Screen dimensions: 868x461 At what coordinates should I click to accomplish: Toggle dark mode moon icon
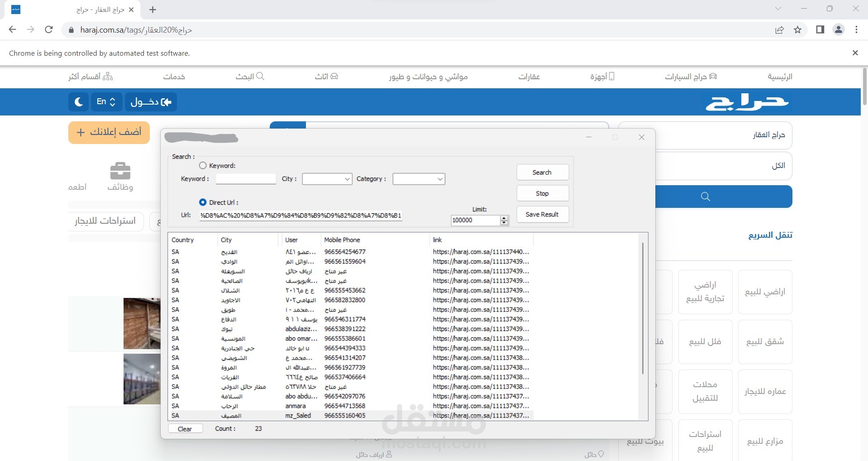tap(79, 102)
